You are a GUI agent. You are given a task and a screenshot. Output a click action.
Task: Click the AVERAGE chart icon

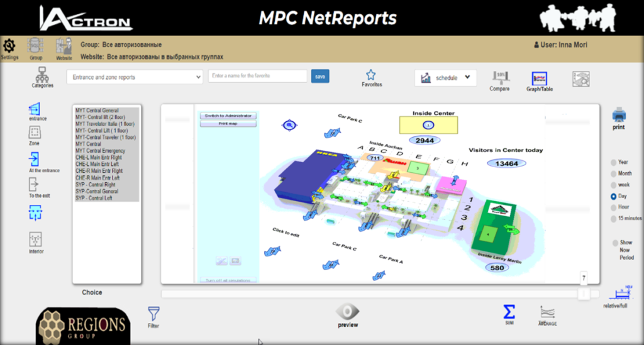[x=548, y=313]
